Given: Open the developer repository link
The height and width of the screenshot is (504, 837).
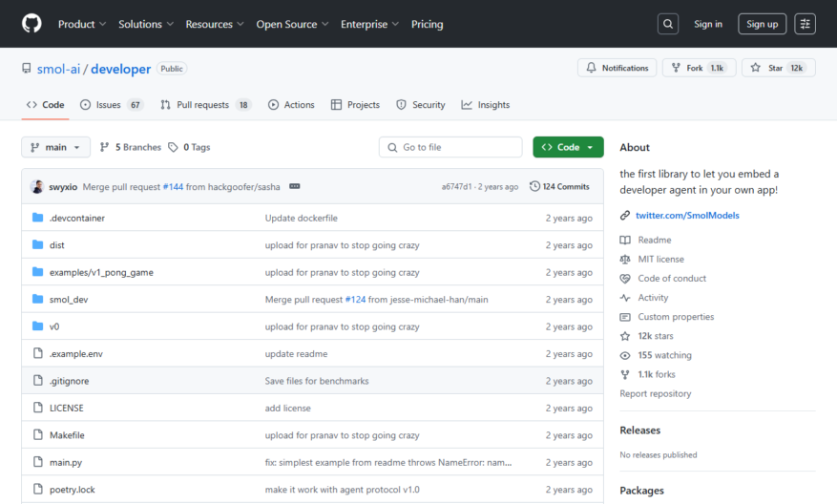Looking at the screenshot, I should click(120, 69).
